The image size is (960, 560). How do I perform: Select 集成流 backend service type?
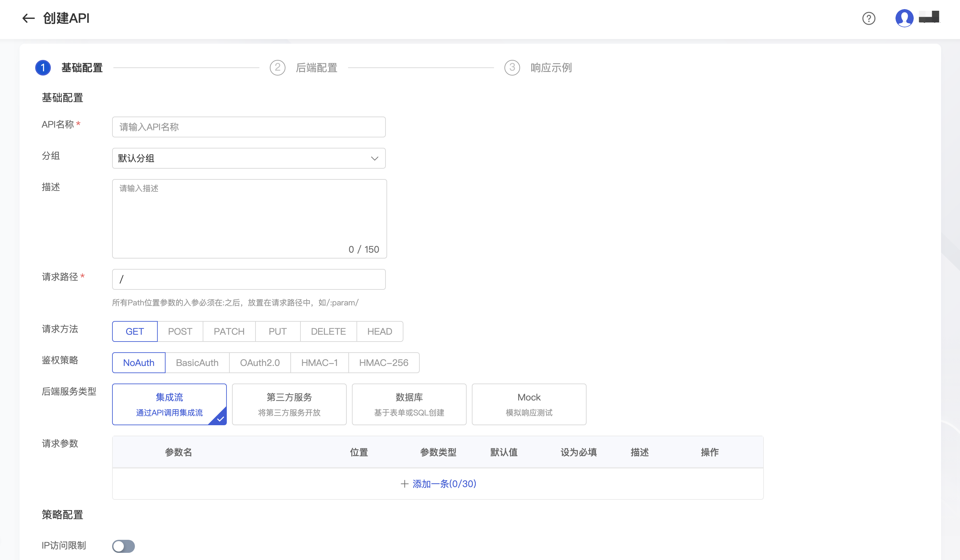169,404
